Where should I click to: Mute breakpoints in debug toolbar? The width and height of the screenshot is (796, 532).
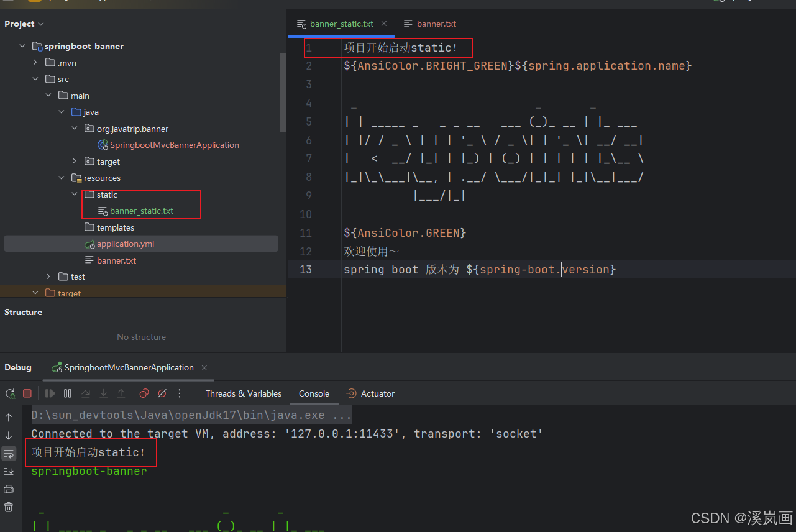point(162,393)
